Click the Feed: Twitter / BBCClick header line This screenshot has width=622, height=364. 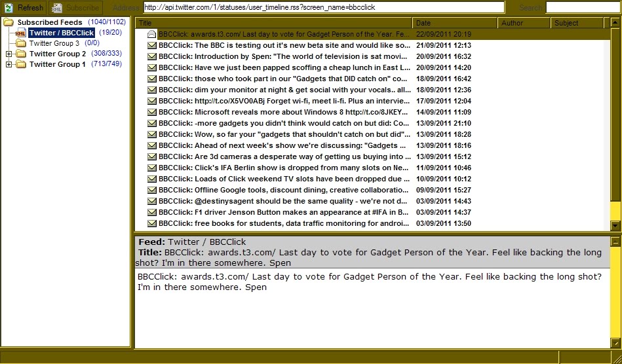coord(192,242)
